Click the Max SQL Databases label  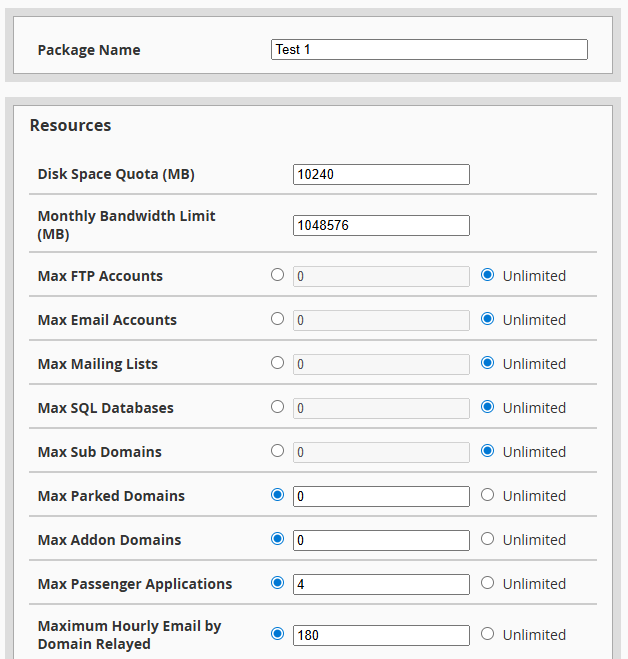pyautogui.click(x=106, y=408)
